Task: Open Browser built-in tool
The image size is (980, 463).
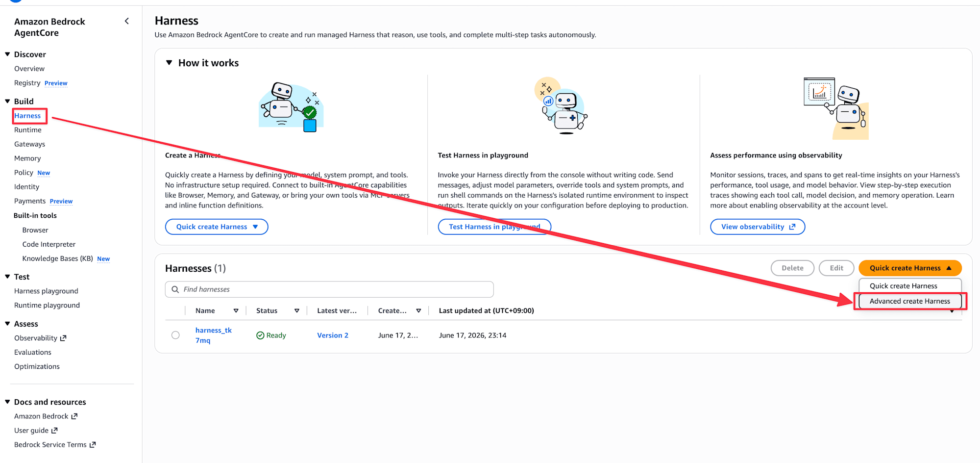Action: 35,230
